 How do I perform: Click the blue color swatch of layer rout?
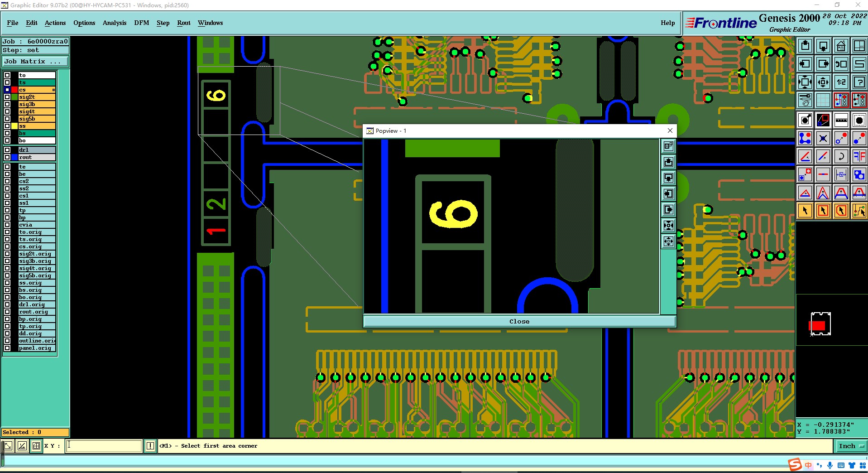point(14,157)
